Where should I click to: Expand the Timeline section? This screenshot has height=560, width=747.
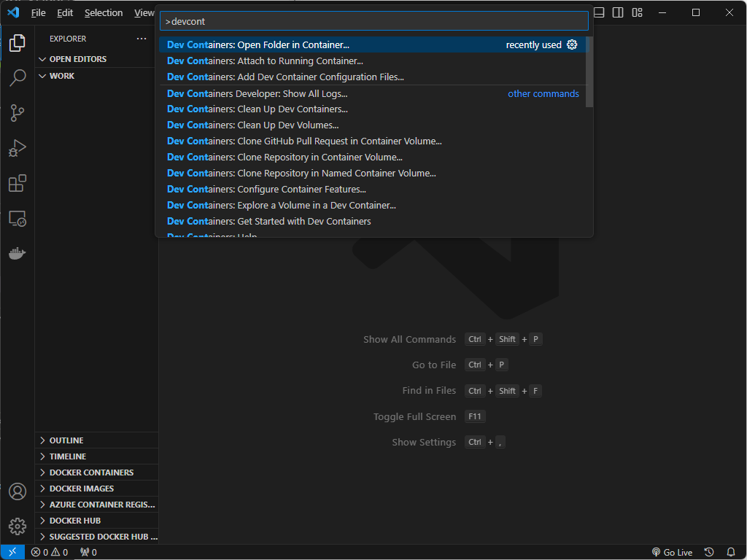(96, 456)
